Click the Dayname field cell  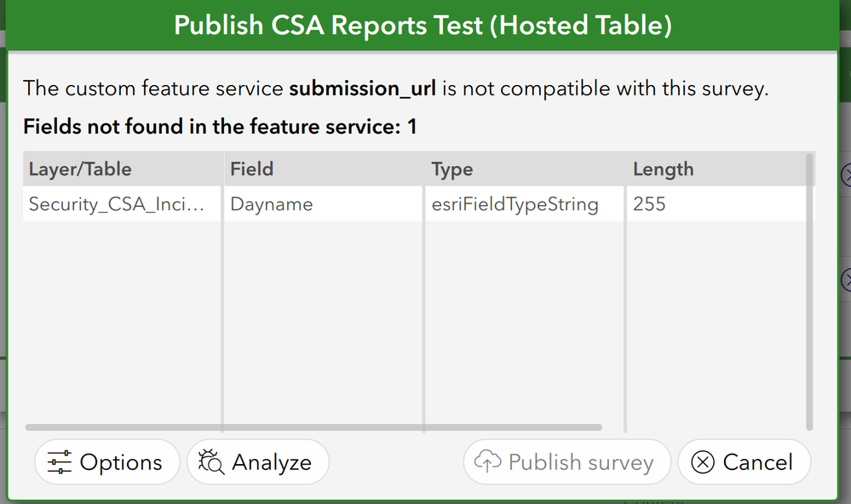pyautogui.click(x=272, y=204)
